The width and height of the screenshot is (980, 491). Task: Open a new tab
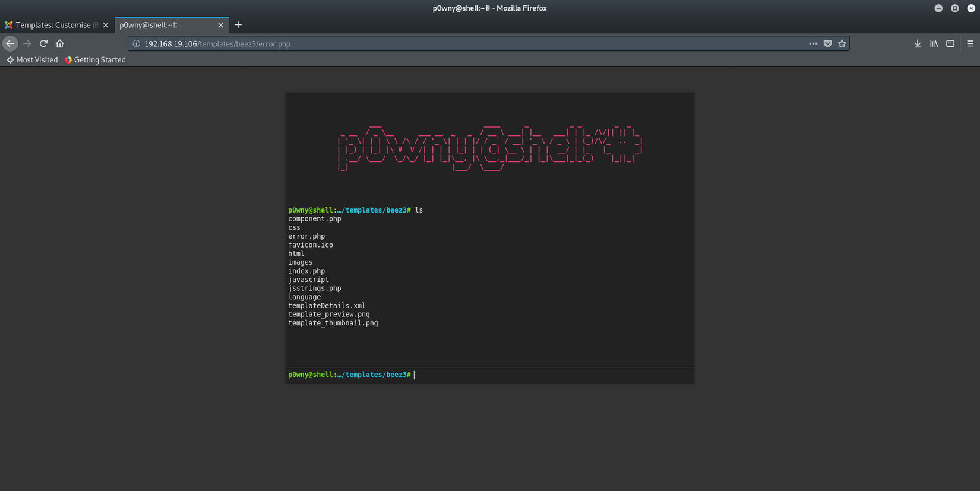(x=238, y=25)
